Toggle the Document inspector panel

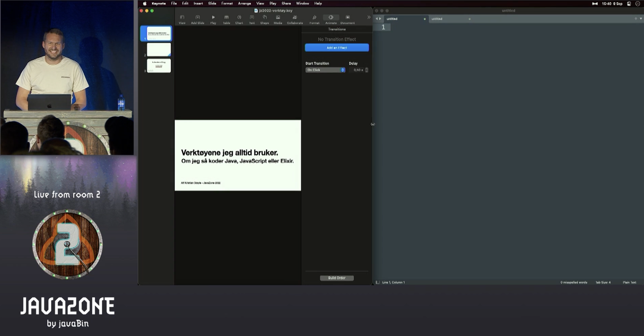click(347, 18)
